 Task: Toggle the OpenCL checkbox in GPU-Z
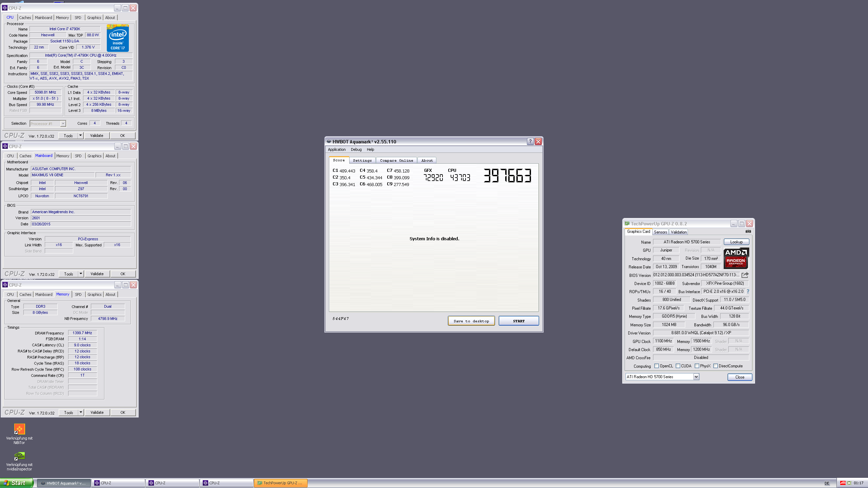pos(657,366)
